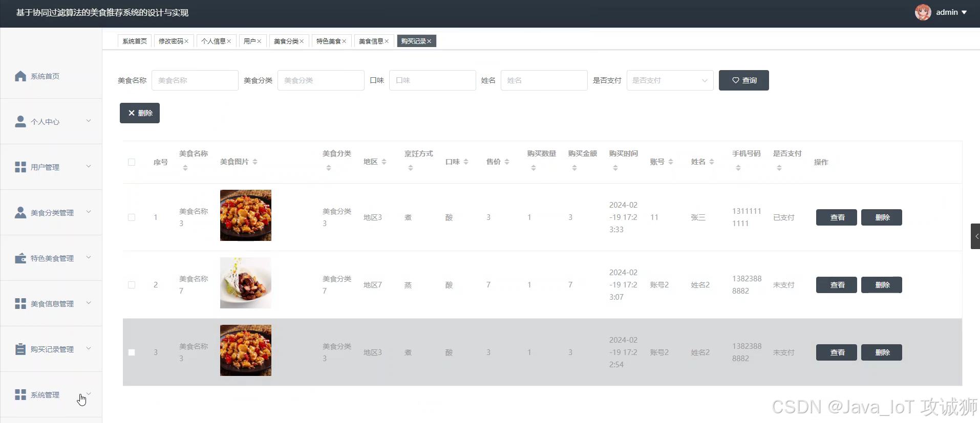Screen dimensions: 980x423
Task: Check the checkbox for row 3
Action: pos(132,352)
